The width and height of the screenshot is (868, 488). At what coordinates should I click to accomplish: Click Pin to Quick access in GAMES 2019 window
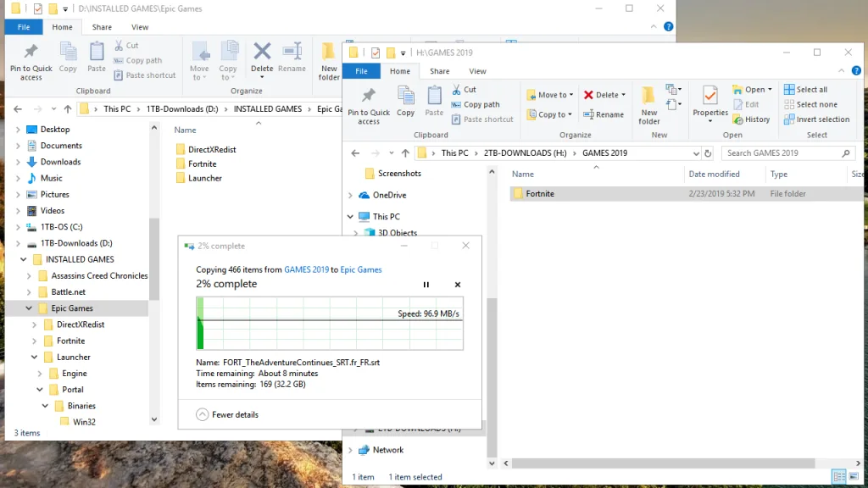(368, 106)
